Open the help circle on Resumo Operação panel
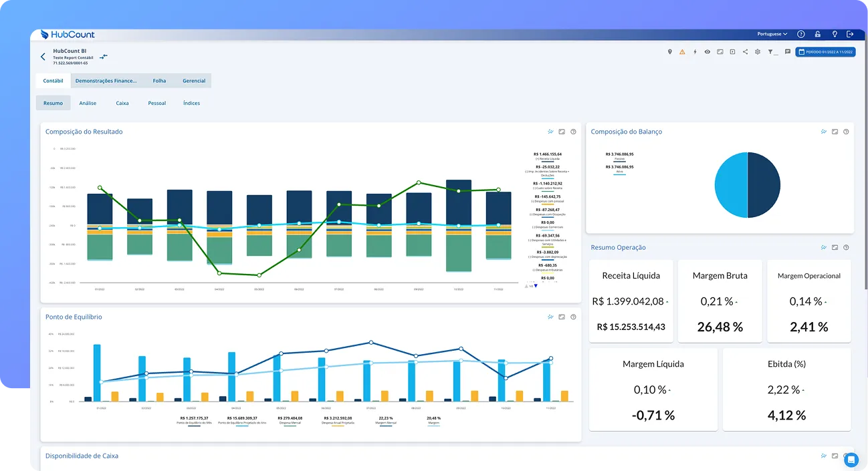The image size is (868, 471). click(x=846, y=247)
